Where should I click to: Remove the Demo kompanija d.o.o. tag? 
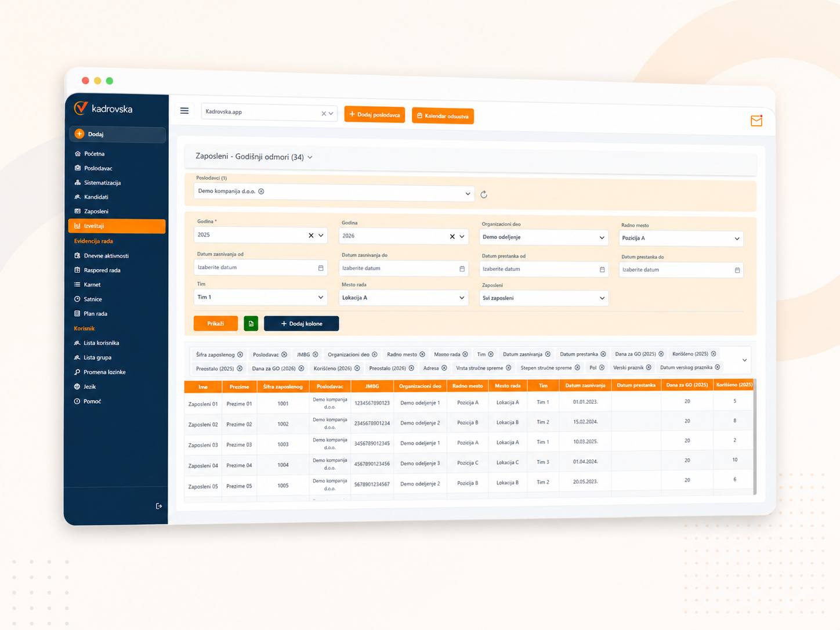261,191
